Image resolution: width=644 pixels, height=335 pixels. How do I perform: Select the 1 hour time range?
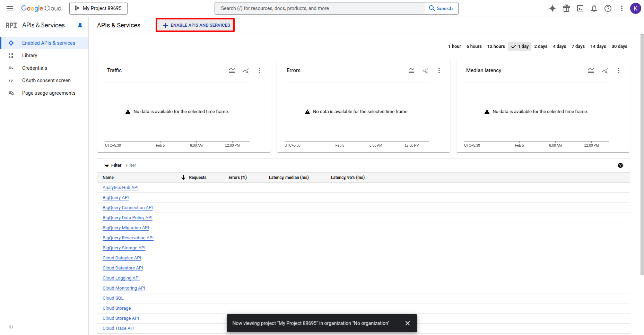point(454,46)
